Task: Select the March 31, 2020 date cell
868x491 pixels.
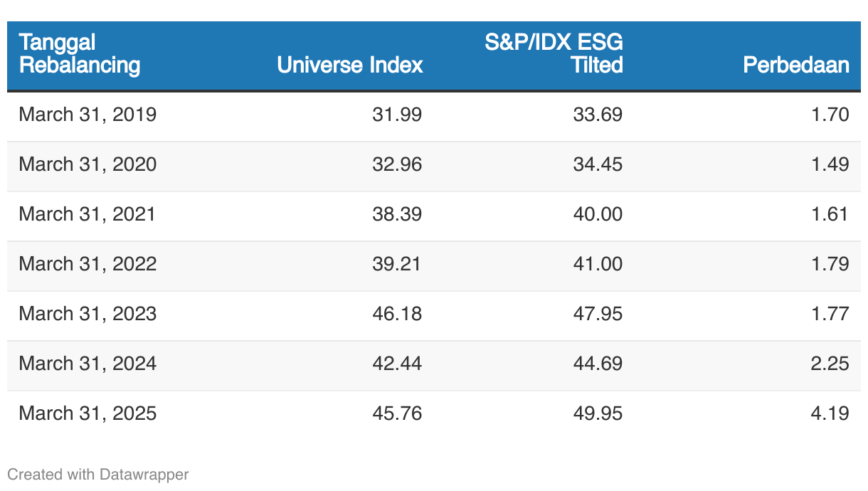Action: tap(88, 164)
